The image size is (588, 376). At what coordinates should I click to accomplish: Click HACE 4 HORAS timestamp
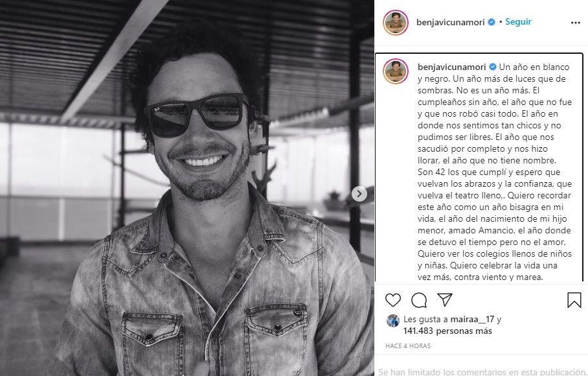tap(408, 346)
